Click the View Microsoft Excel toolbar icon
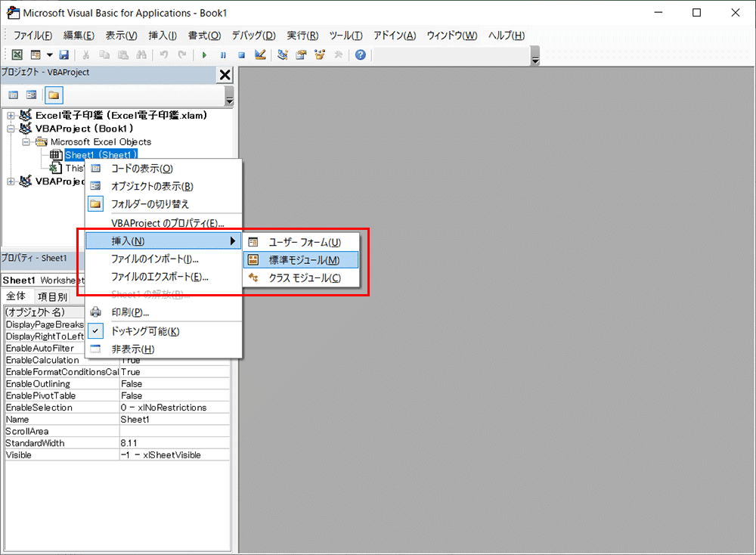Viewport: 756px width, 555px height. click(x=17, y=55)
